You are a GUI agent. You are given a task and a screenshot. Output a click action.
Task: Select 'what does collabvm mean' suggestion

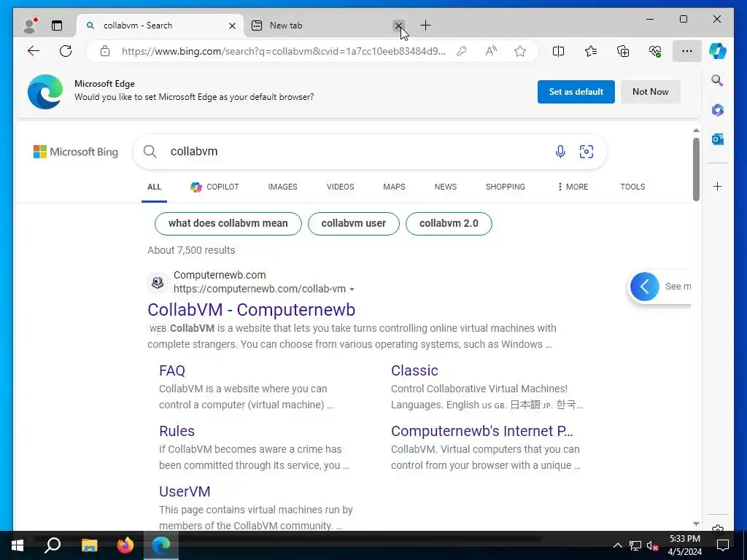[228, 223]
